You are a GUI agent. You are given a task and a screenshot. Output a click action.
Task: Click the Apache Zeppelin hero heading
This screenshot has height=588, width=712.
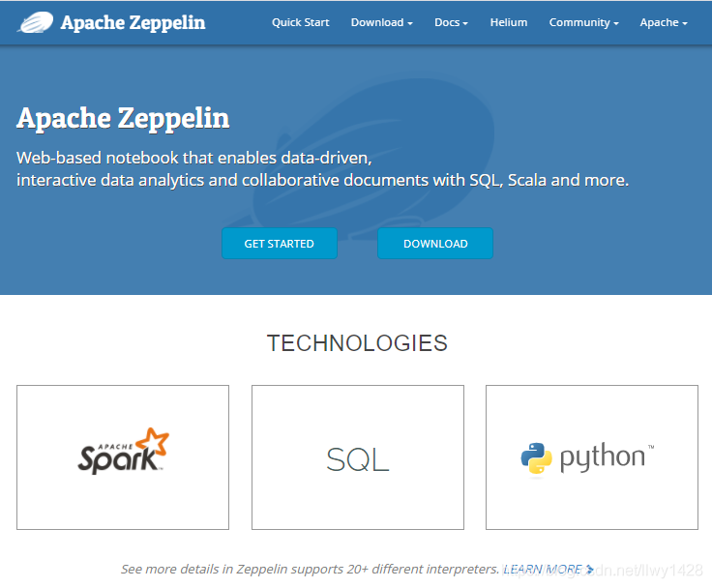point(123,118)
